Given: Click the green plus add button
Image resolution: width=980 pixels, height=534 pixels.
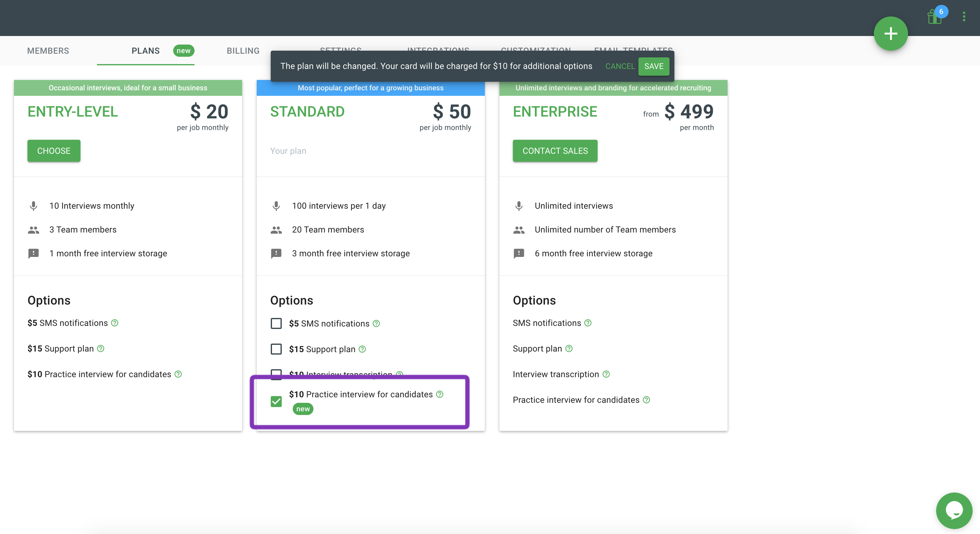Looking at the screenshot, I should (x=890, y=34).
